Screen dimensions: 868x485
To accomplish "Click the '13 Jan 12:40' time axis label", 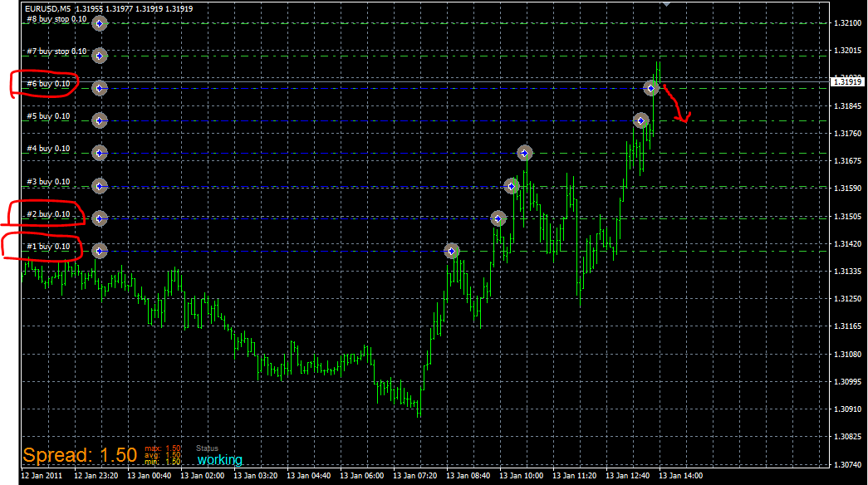I will [x=627, y=476].
